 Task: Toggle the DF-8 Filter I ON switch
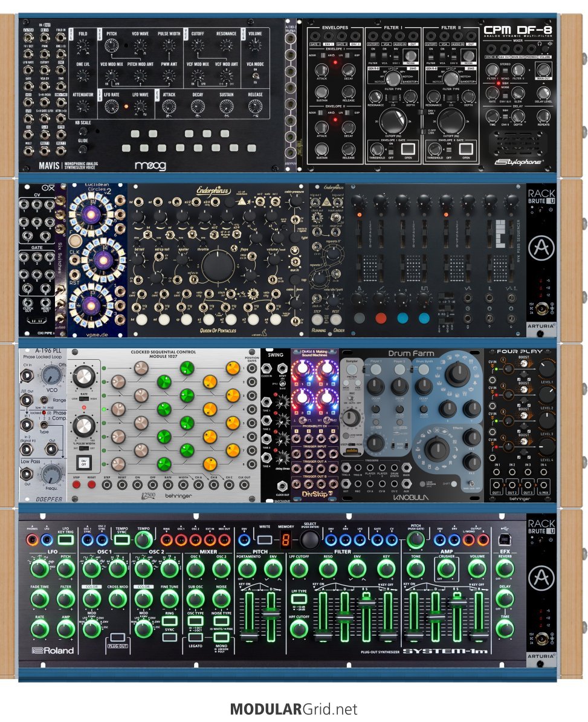[373, 55]
